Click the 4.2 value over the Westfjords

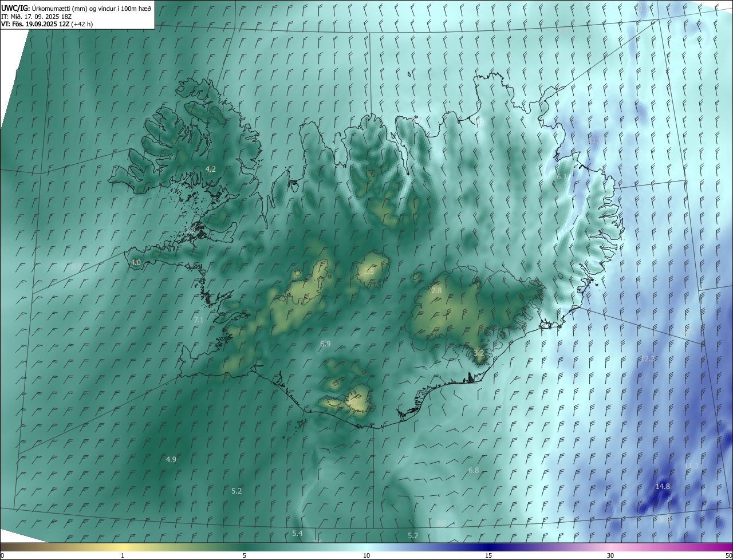(x=211, y=169)
